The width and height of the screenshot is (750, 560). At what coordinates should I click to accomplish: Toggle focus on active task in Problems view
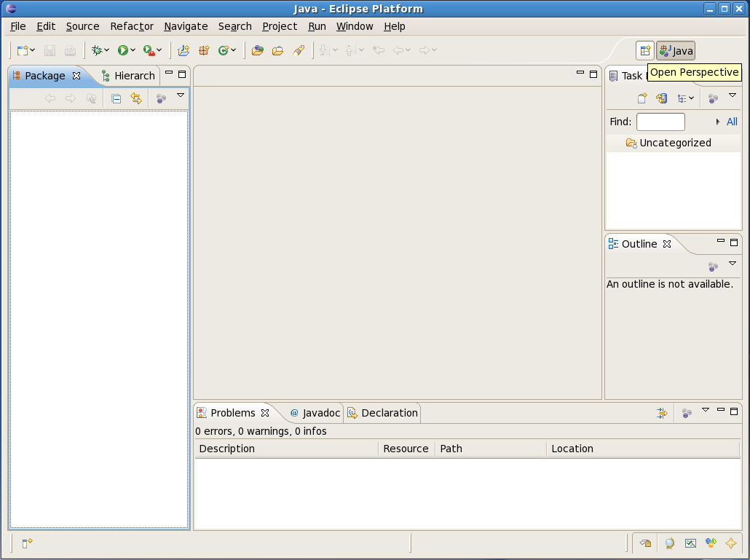(x=687, y=413)
